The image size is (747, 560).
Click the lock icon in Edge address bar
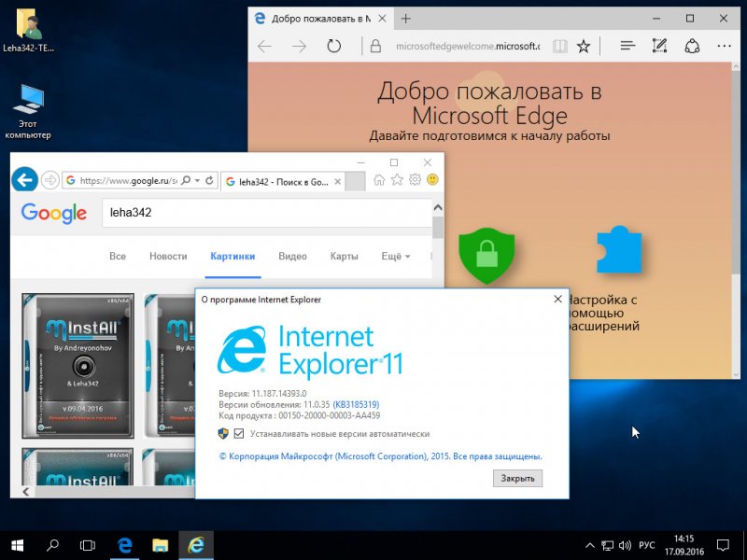[376, 46]
